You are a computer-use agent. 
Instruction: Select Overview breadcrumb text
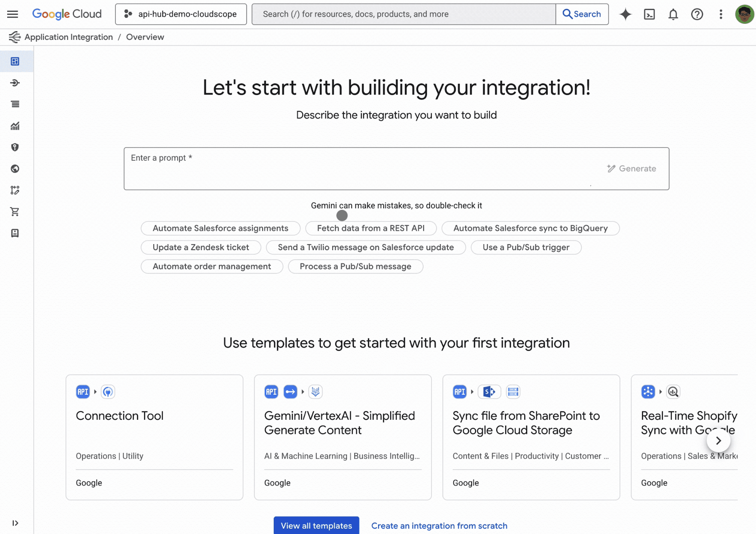click(145, 37)
